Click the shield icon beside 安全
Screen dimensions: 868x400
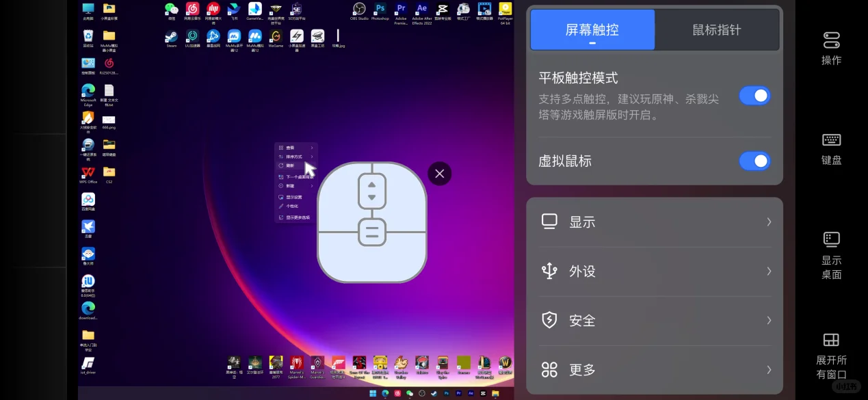[549, 320]
